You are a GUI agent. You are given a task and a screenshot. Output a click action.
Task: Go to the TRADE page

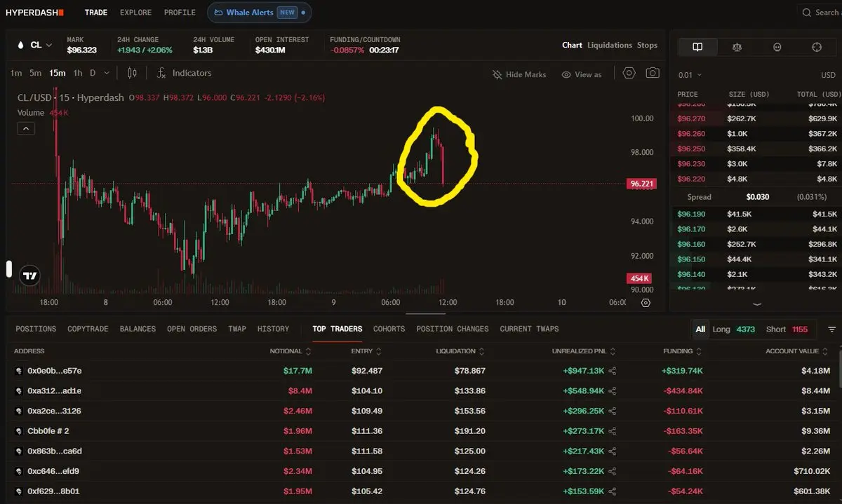[x=96, y=13]
